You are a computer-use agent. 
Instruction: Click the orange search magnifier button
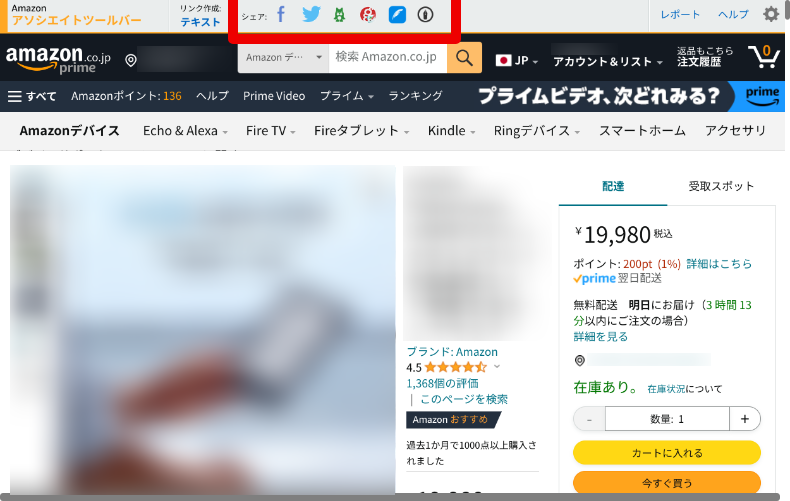click(464, 57)
